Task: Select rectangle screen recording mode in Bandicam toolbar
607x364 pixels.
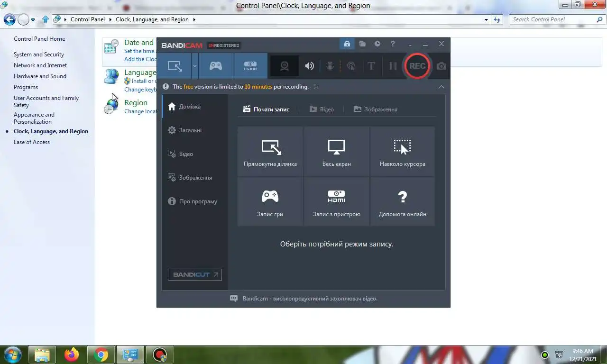Action: click(x=175, y=66)
